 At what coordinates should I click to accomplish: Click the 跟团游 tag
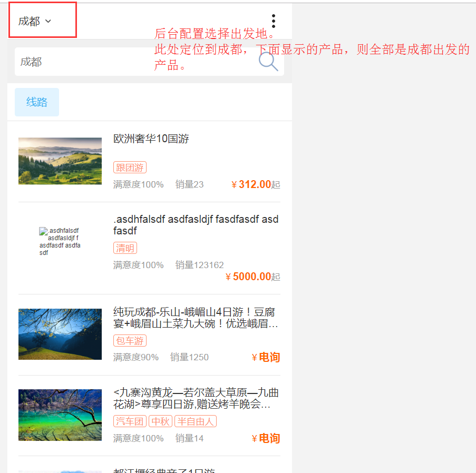click(x=130, y=167)
